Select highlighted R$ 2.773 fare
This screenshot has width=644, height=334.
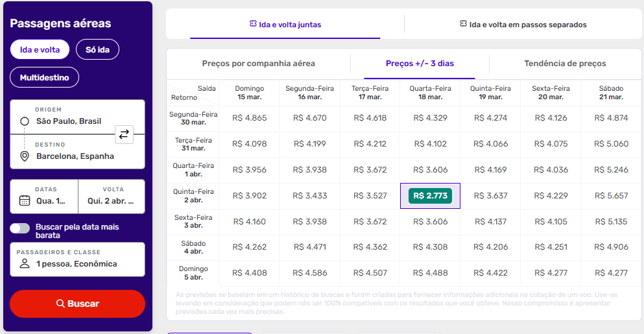[430, 196]
